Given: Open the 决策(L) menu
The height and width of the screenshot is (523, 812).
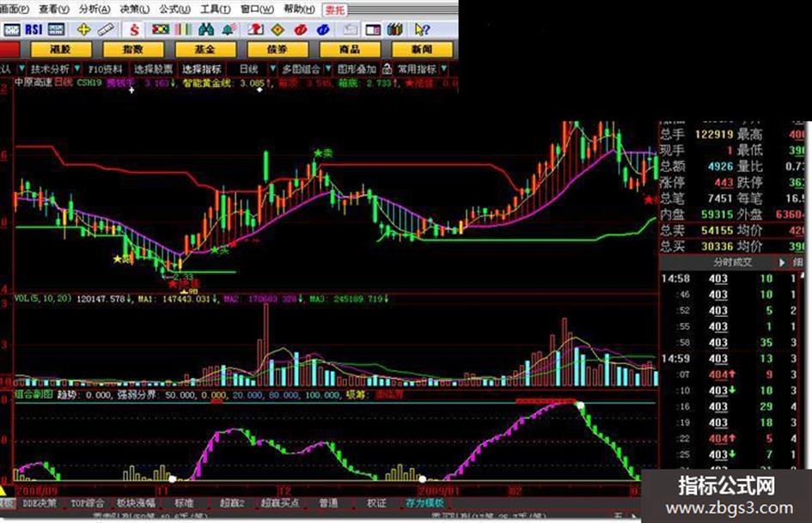Looking at the screenshot, I should 134,9.
